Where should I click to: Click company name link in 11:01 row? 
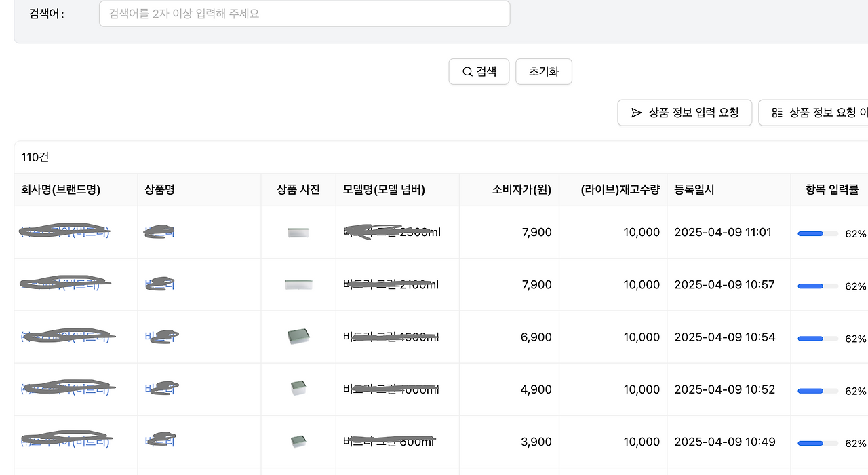click(65, 232)
